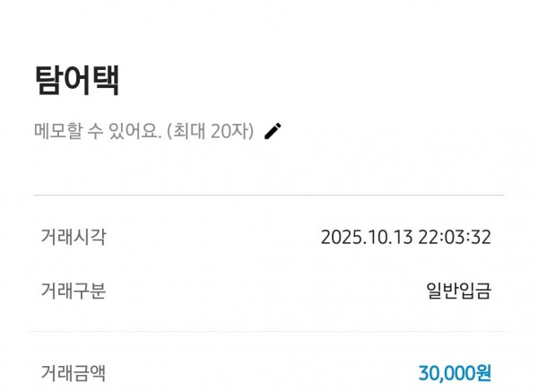Image resolution: width=538 pixels, height=392 pixels.
Task: Click the '거래구분' label
Action: coord(74,290)
